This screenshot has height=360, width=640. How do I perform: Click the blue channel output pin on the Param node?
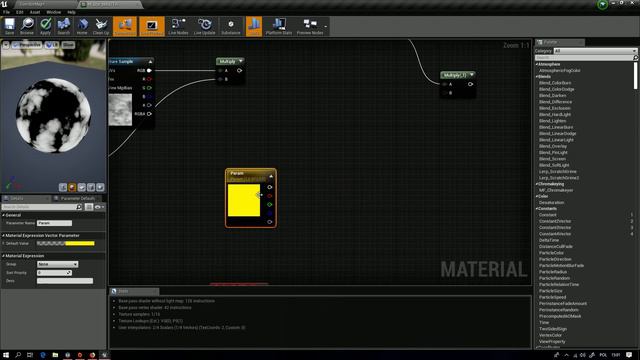click(x=269, y=213)
